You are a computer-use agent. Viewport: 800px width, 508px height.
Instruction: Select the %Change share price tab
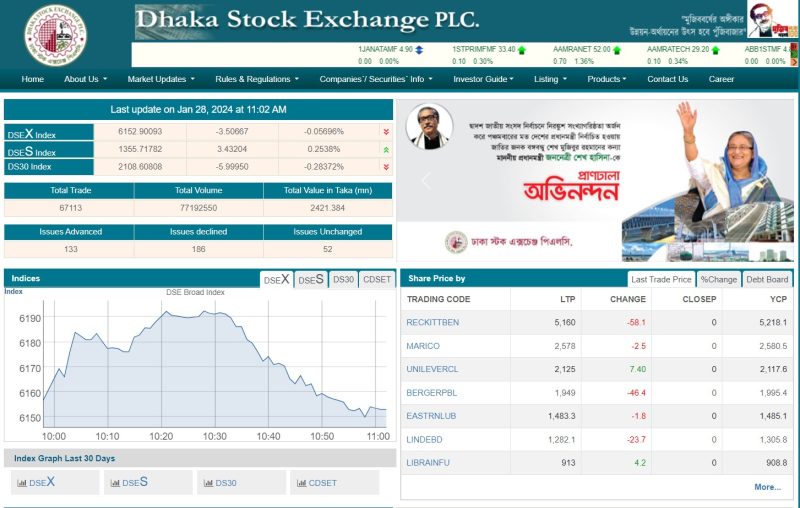pos(718,280)
